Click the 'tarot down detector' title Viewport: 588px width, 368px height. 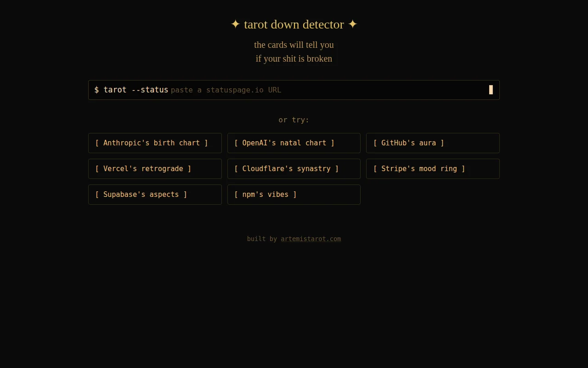(x=294, y=24)
